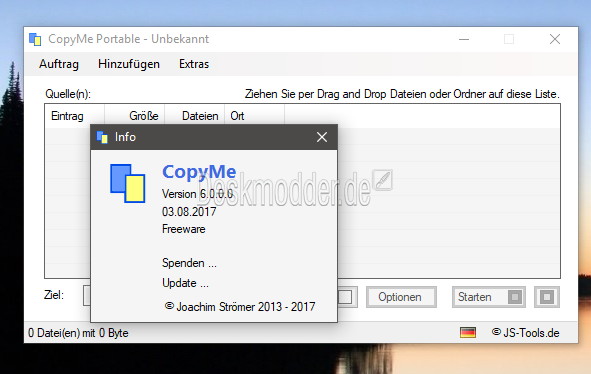Click the square icon button right of Starten
The width and height of the screenshot is (591, 374).
point(547,297)
